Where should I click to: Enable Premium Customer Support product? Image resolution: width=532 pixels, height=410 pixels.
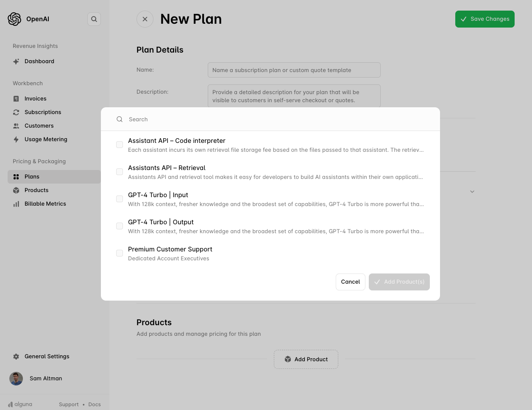click(120, 253)
